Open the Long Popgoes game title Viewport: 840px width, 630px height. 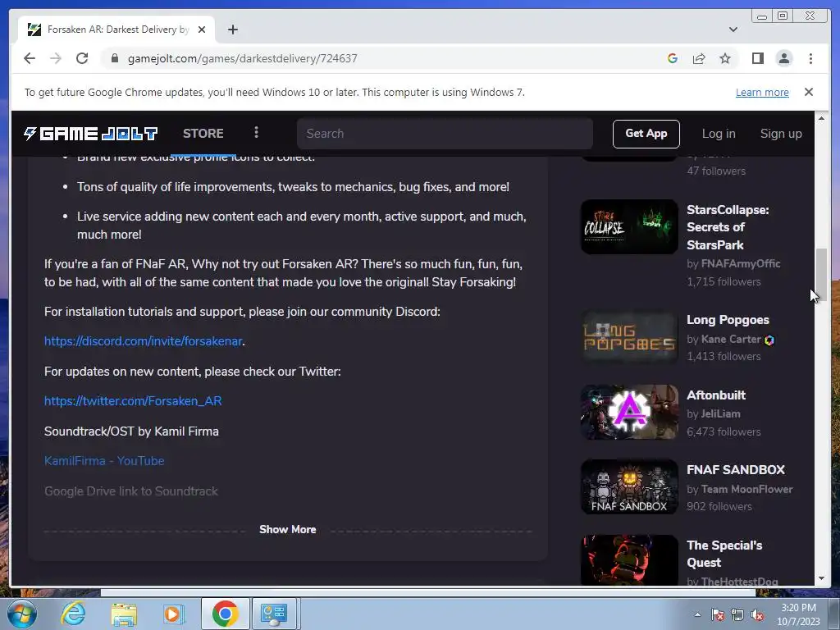[x=728, y=320]
